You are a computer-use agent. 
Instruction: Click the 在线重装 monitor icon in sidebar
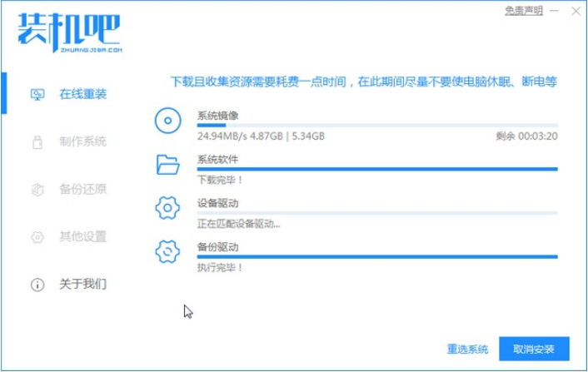[37, 93]
